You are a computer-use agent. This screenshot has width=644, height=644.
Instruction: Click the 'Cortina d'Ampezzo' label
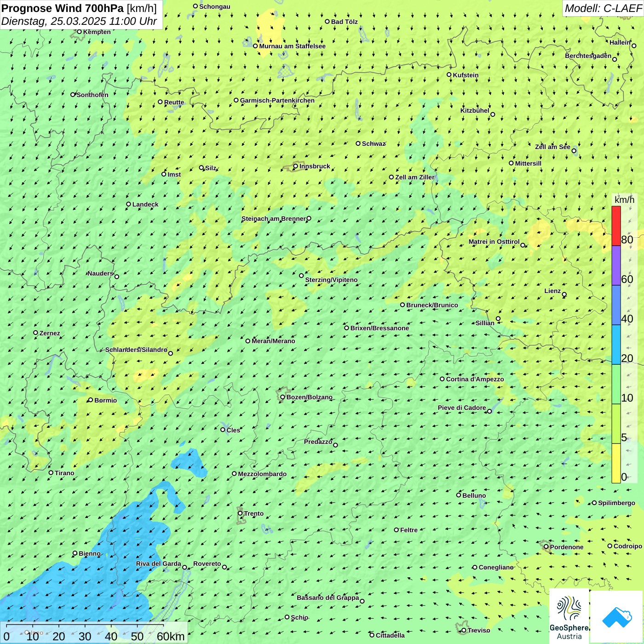[x=475, y=379]
